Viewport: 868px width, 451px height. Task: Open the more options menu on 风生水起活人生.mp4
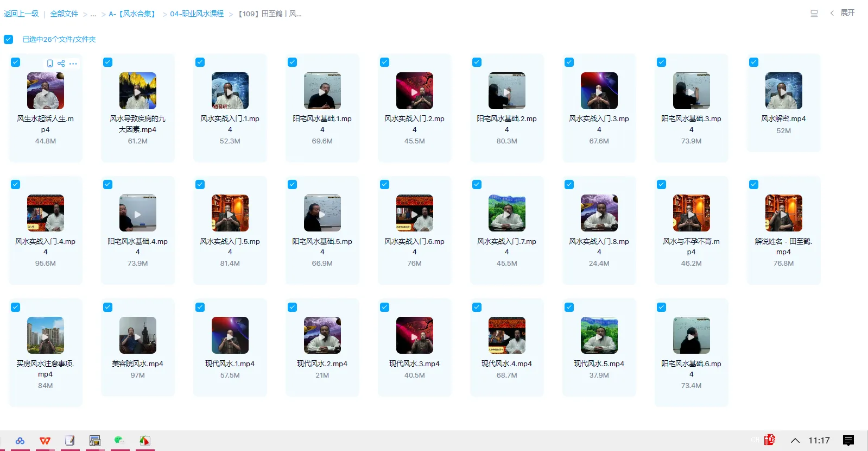point(73,64)
